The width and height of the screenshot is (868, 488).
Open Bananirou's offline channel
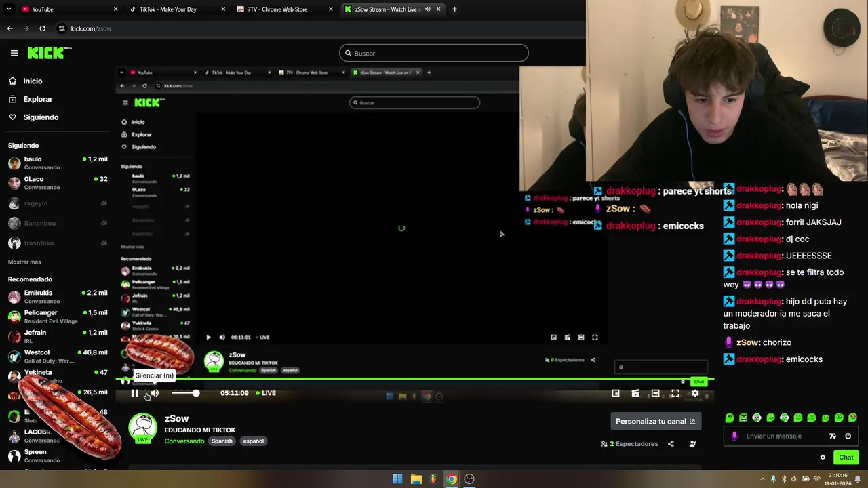[x=58, y=223]
